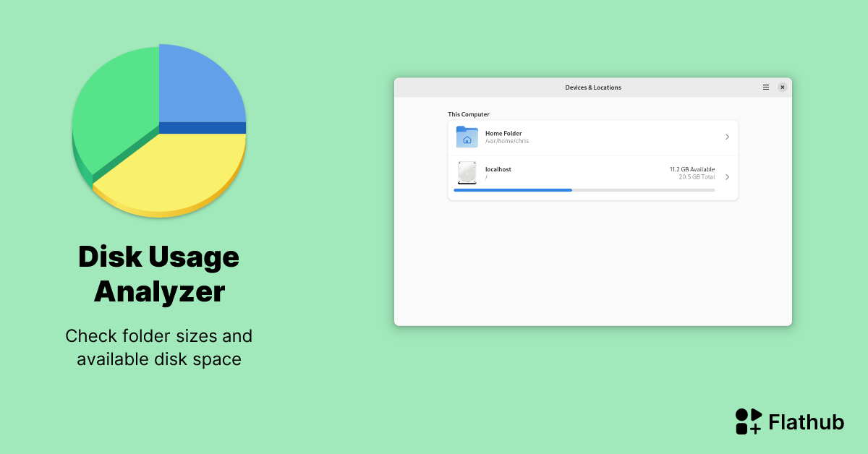Open the hamburger menu in the window header

tap(766, 87)
